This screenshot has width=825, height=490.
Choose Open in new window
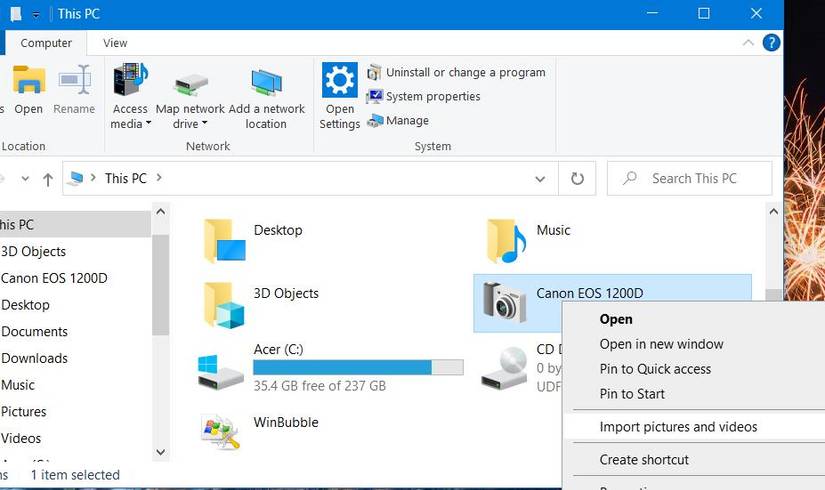click(x=661, y=344)
